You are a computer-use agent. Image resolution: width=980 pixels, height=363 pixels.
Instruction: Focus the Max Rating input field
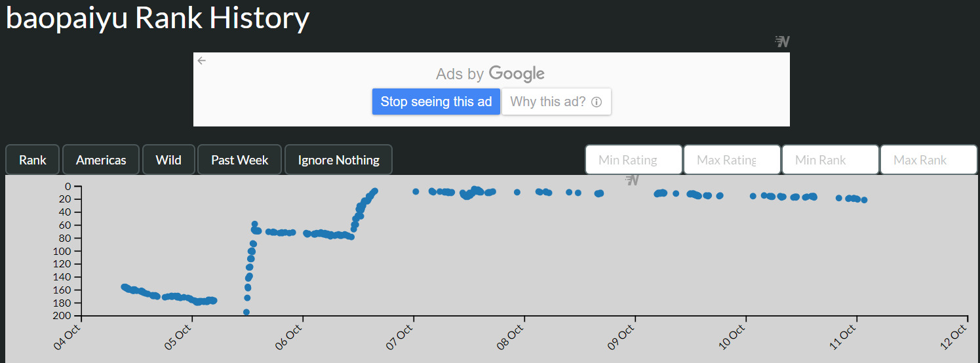click(x=732, y=160)
